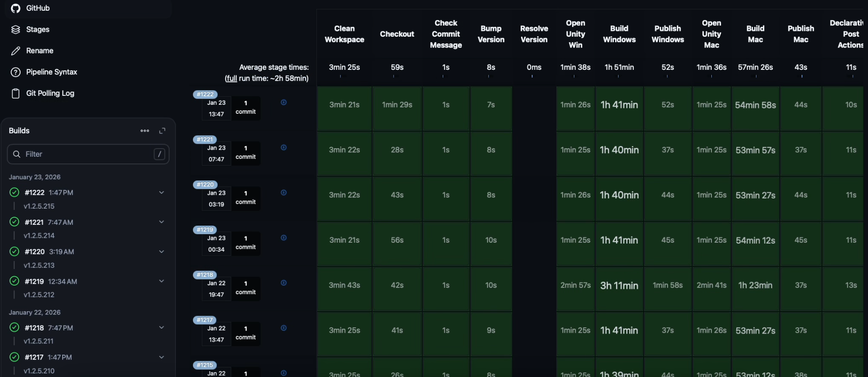This screenshot has height=377, width=868.
Task: Expand the dropdown chevron for build #1222
Action: tap(162, 193)
